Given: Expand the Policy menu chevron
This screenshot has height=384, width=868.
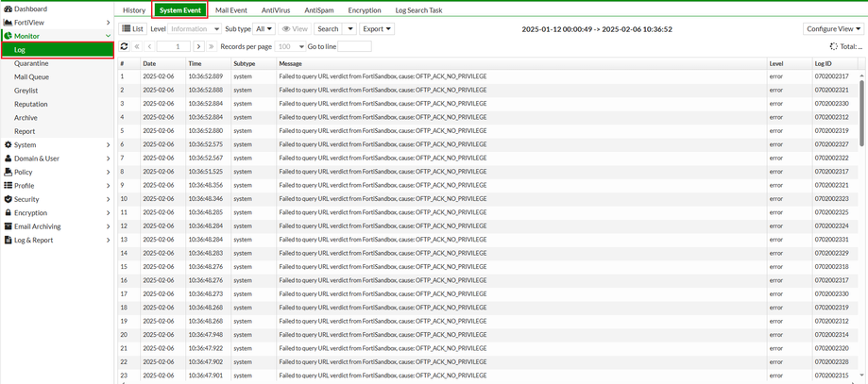Looking at the screenshot, I should pos(108,172).
